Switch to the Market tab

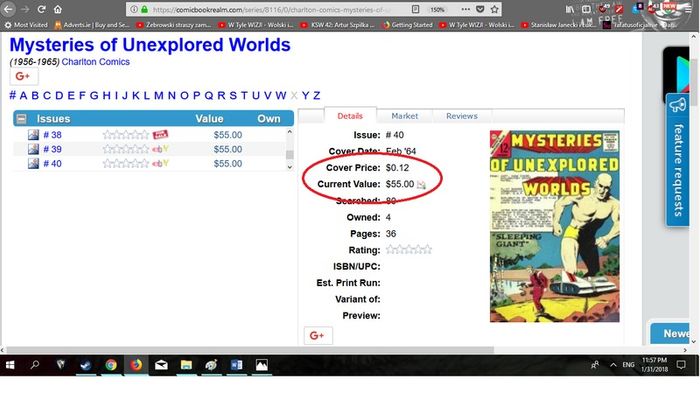click(404, 116)
